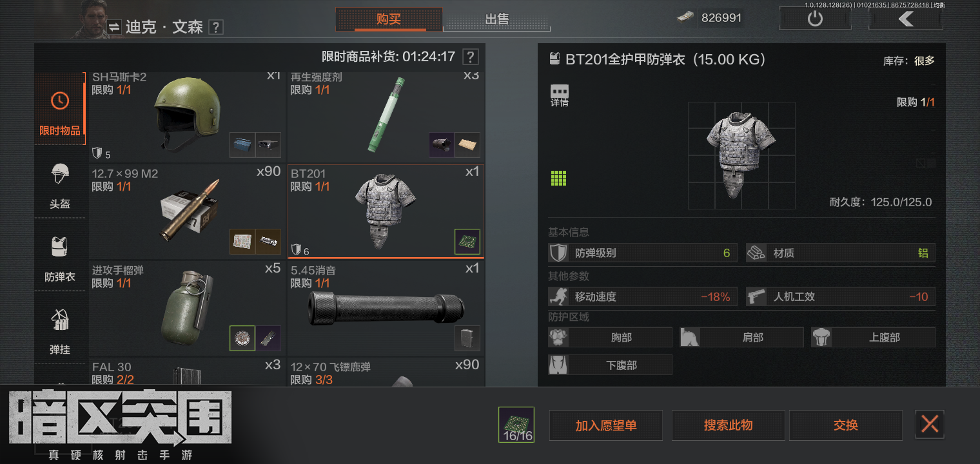Select the 5.45消音 suppressor item
Screen dimensions: 980x464
coord(386,308)
